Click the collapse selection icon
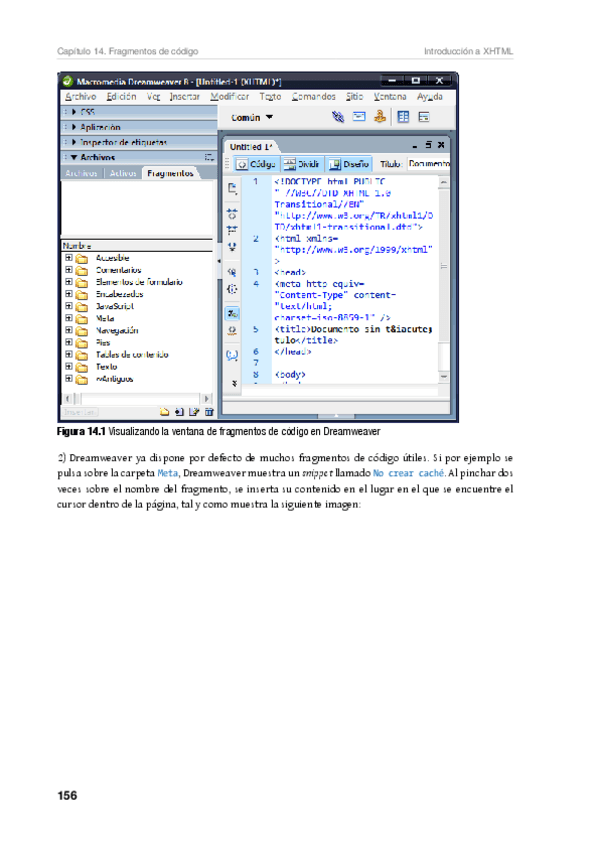The width and height of the screenshot is (599, 848). click(x=232, y=230)
